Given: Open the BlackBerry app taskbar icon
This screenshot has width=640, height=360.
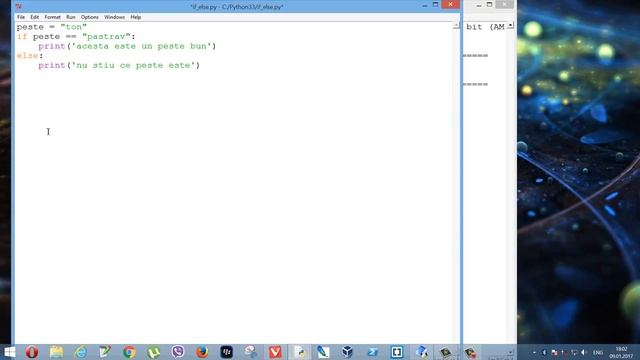Looking at the screenshot, I should tap(227, 352).
